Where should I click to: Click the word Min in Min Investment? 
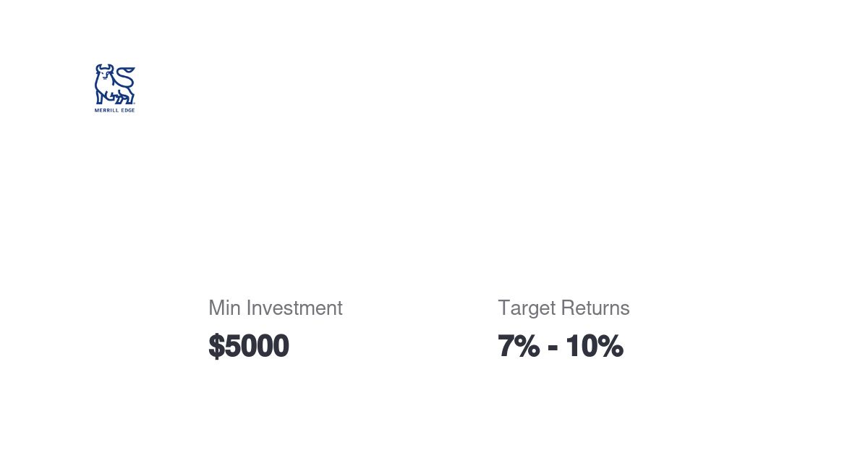[224, 308]
